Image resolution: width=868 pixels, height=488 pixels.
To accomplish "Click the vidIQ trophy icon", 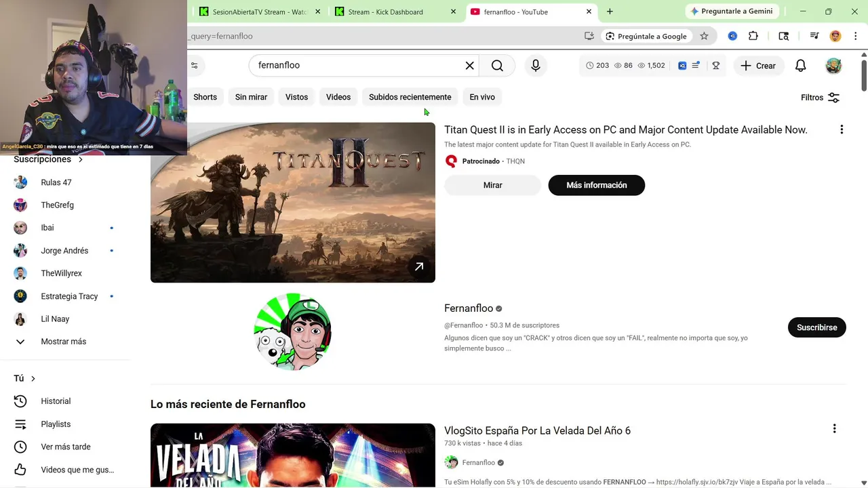I will (x=715, y=66).
